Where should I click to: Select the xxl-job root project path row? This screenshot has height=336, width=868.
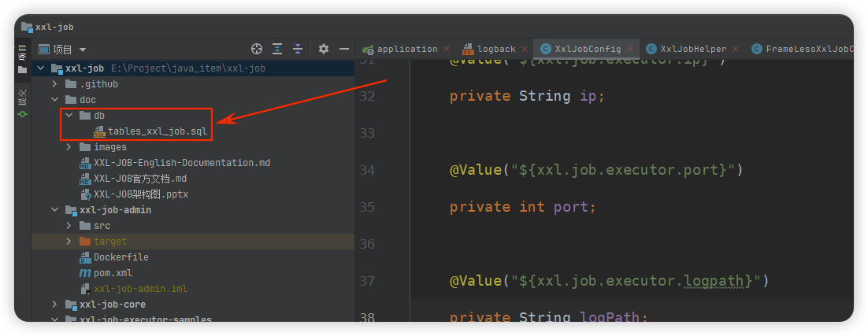(193, 68)
